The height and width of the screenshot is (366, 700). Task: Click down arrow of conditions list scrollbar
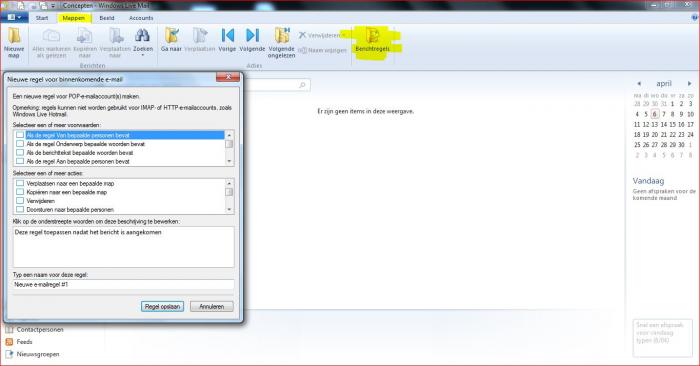[229, 161]
